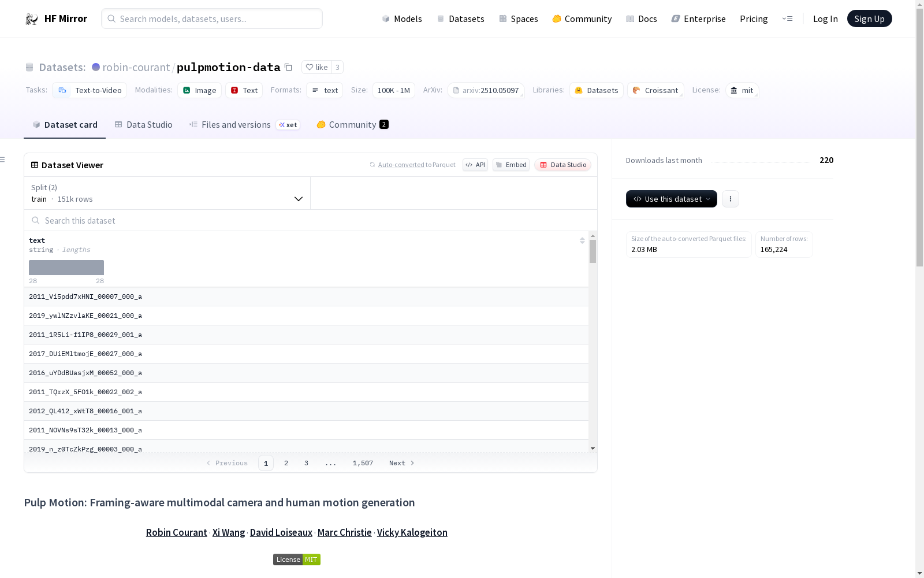This screenshot has height=578, width=924.
Task: Click the text format tag
Action: tap(325, 90)
